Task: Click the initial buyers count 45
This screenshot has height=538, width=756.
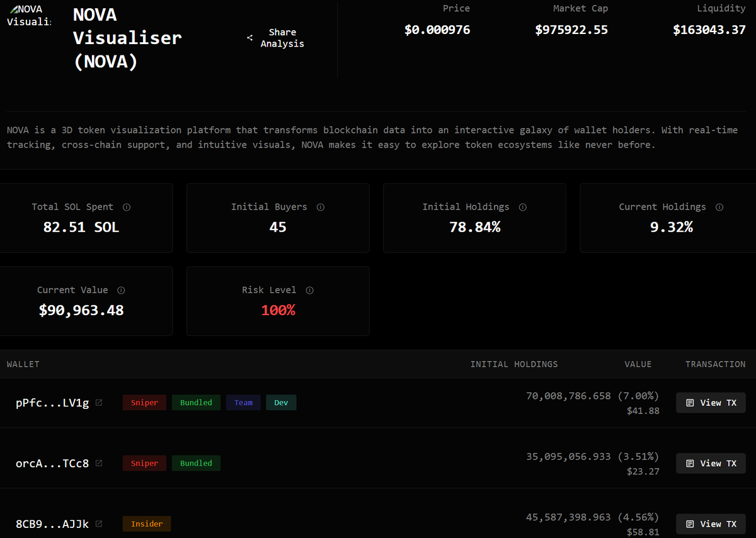Action: pos(278,227)
